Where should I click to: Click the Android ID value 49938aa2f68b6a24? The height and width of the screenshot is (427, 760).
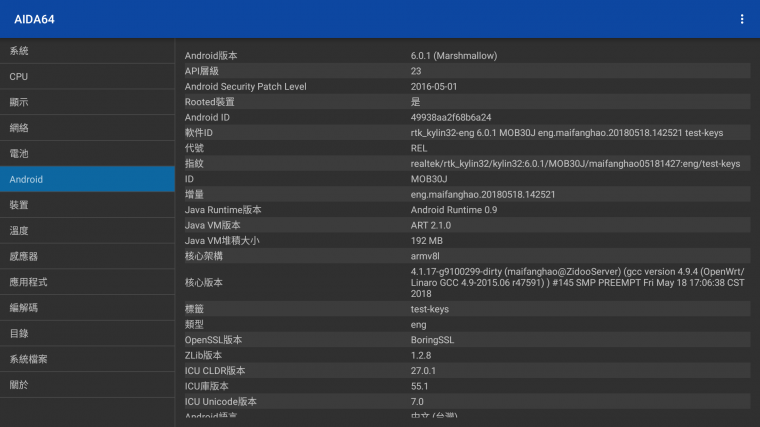pyautogui.click(x=451, y=117)
